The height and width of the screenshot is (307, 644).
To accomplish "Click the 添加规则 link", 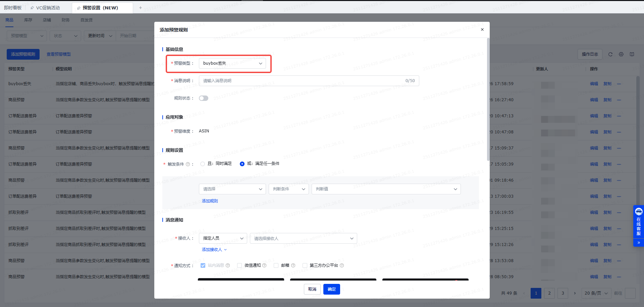I will [x=210, y=201].
